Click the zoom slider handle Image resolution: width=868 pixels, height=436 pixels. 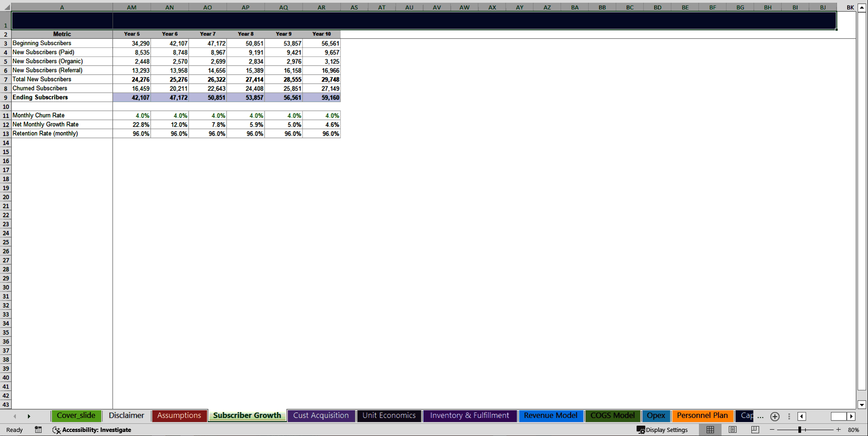click(x=800, y=430)
